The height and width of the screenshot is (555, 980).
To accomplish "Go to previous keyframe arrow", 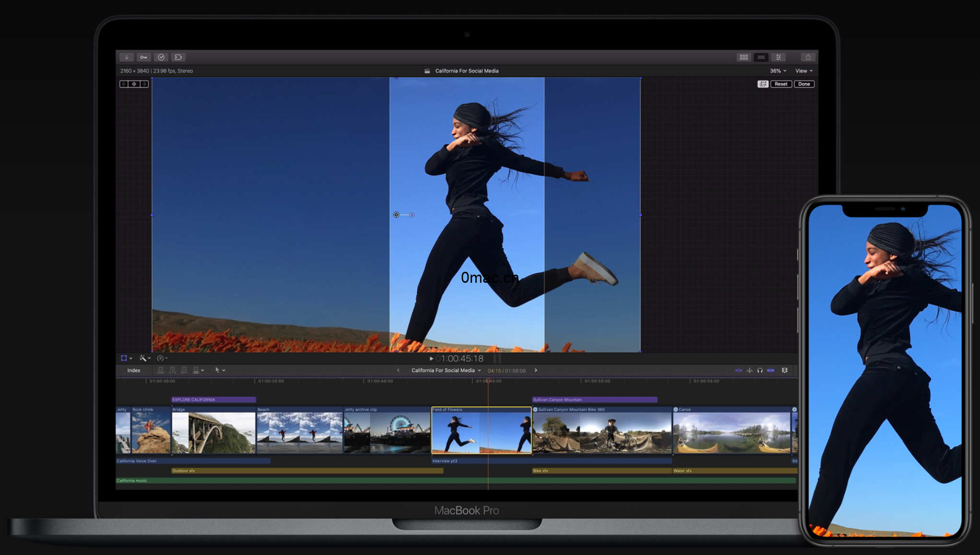I will [x=124, y=84].
